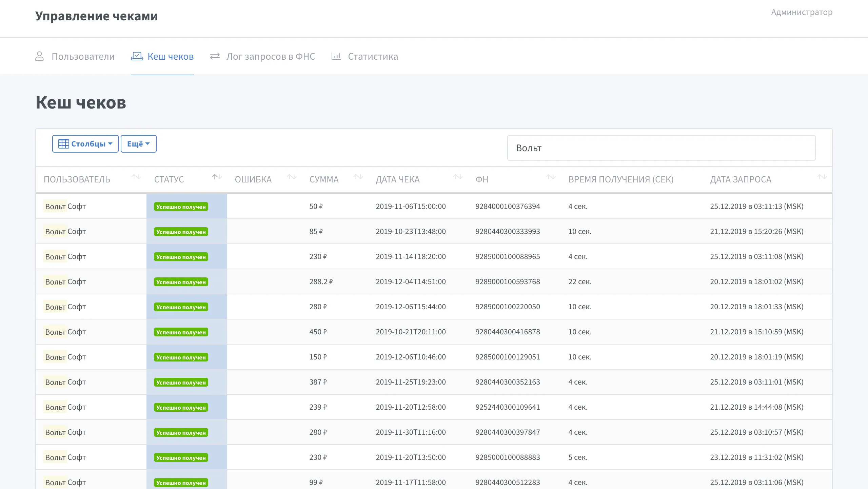The height and width of the screenshot is (489, 868).
Task: Click the Администратор link in the header
Action: click(x=802, y=12)
